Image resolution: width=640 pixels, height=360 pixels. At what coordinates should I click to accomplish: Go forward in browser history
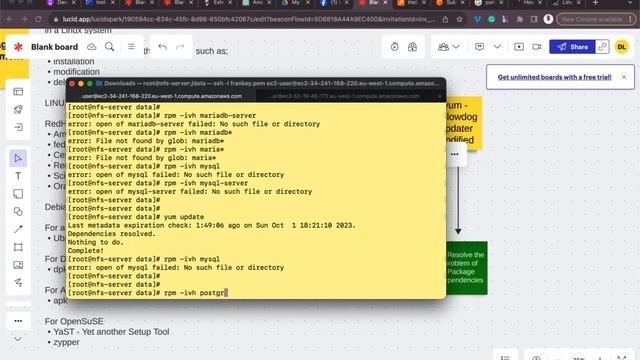point(24,19)
